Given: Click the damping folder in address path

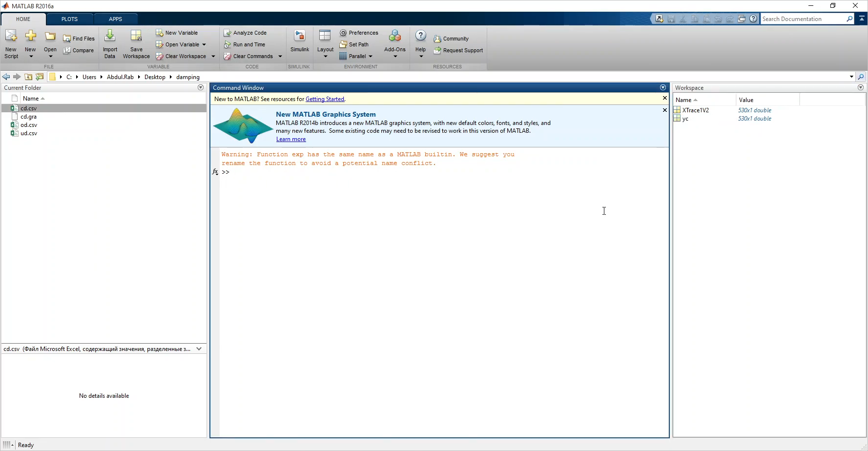Looking at the screenshot, I should point(188,77).
